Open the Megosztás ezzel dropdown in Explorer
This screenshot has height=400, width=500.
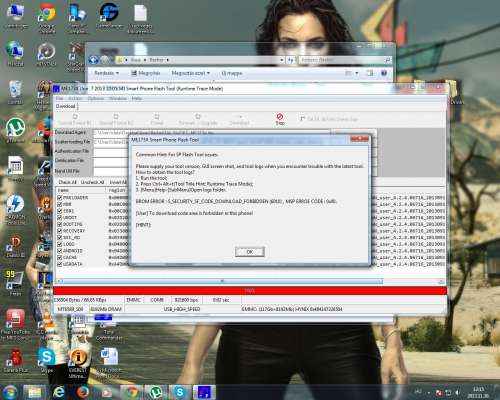coord(191,73)
